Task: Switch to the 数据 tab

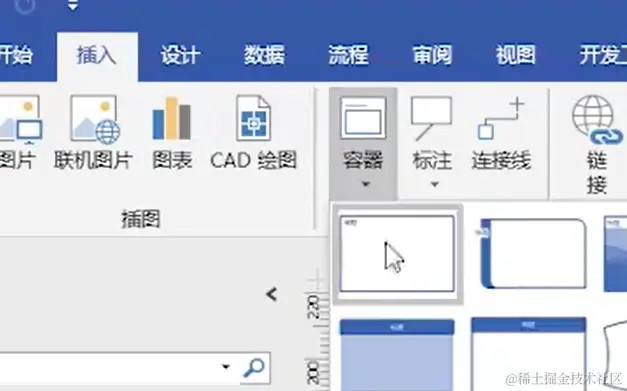Action: click(x=264, y=55)
